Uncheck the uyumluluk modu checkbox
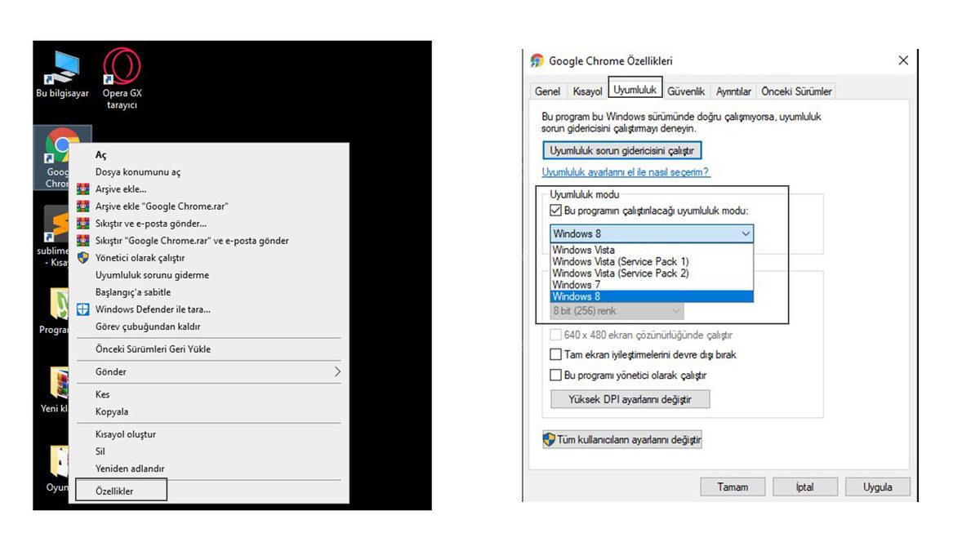Viewport: 980px width, 551px height. coord(556,211)
